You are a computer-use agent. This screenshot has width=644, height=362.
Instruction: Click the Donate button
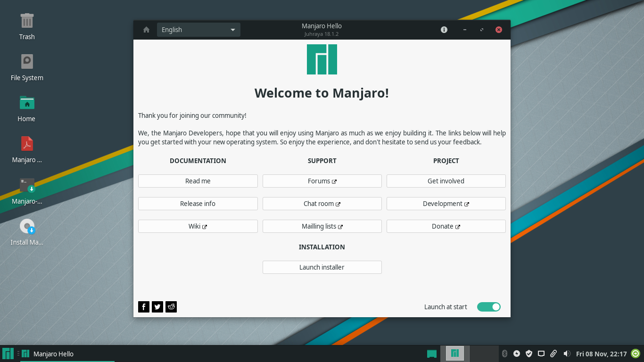(x=446, y=226)
